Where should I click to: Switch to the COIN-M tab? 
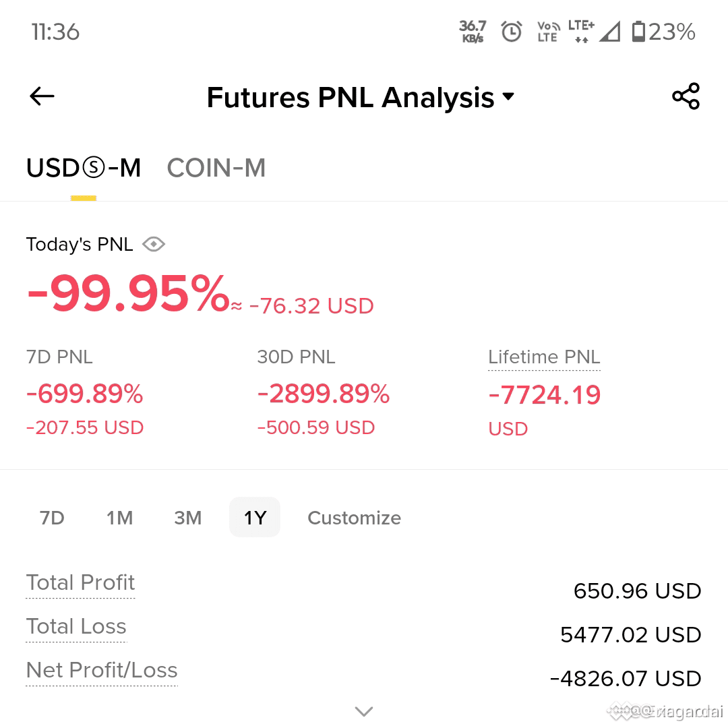click(216, 168)
